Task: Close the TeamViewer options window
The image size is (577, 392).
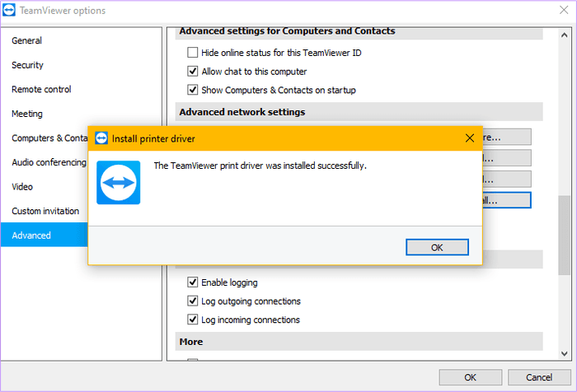Action: click(x=564, y=11)
